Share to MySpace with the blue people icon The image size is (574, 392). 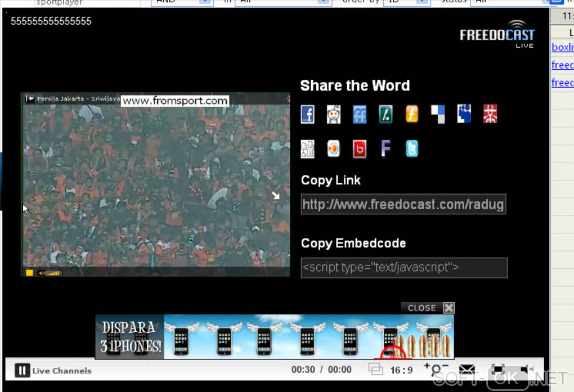[464, 114]
